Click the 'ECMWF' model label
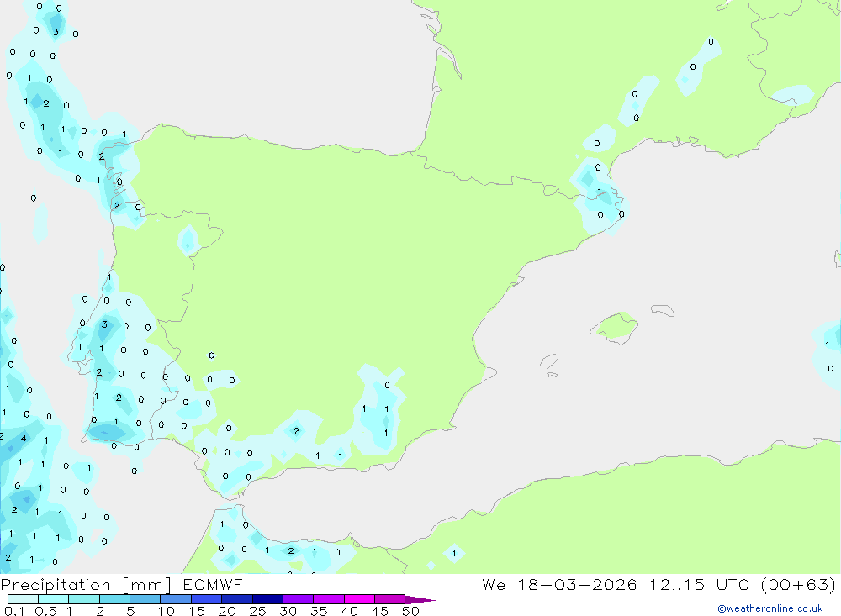The image size is (841, 616). click(213, 584)
